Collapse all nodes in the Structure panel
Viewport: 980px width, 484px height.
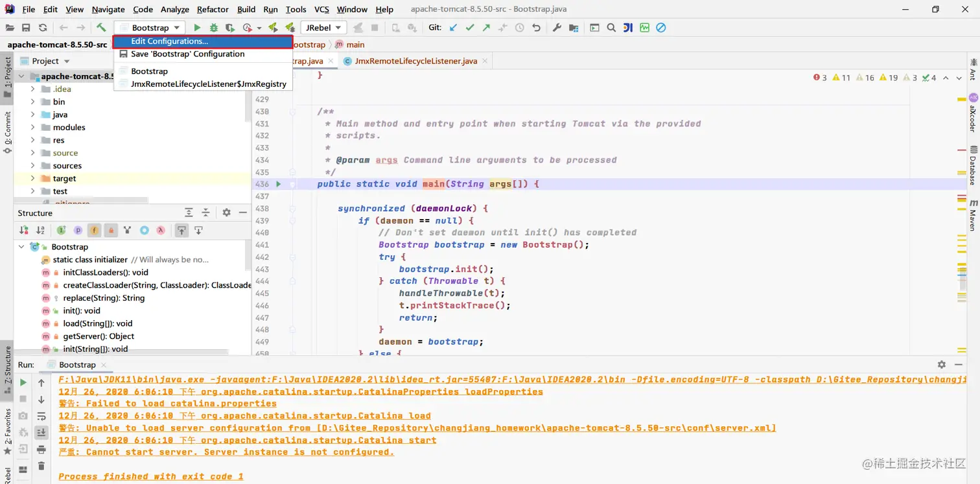(x=205, y=213)
